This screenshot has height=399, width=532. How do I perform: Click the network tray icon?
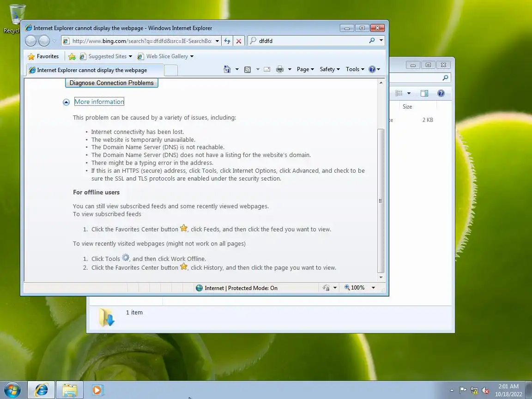474,391
